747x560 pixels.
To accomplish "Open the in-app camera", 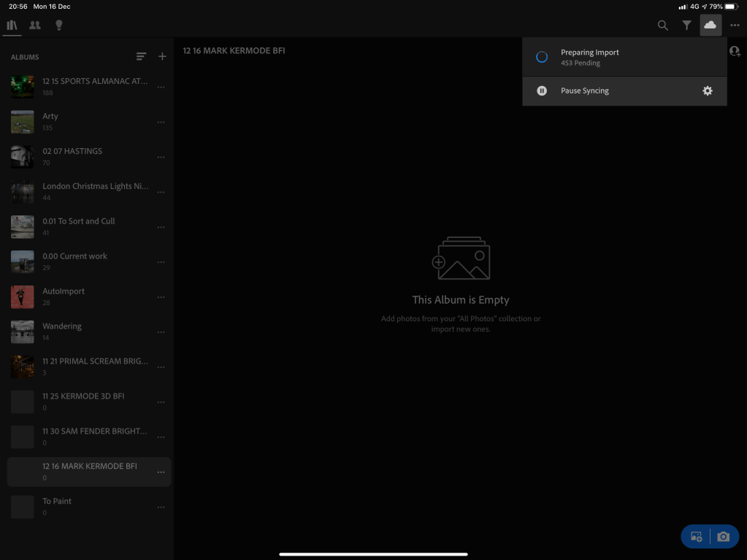I will click(723, 537).
